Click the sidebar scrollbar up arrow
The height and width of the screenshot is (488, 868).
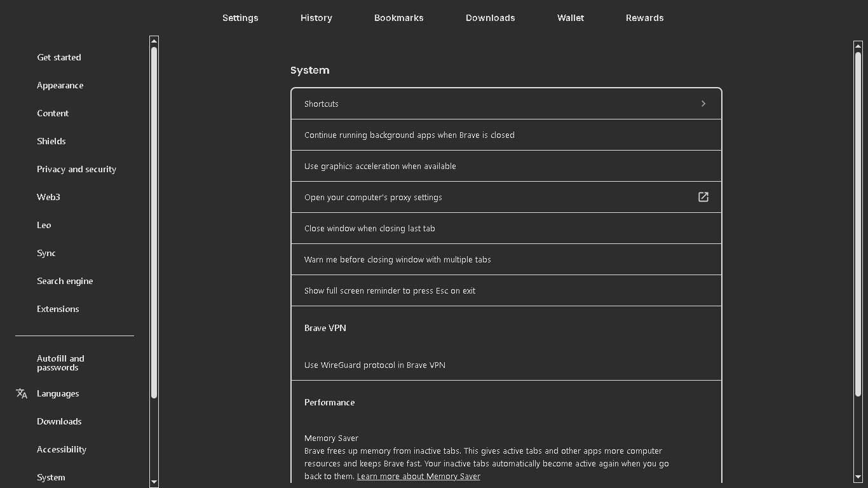click(x=154, y=41)
